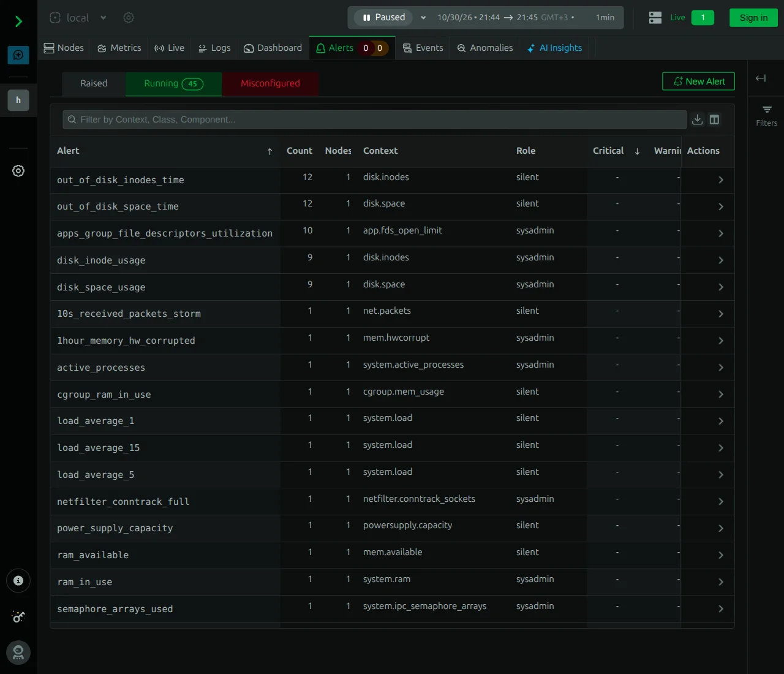This screenshot has height=674, width=784.
Task: Click the info icon in the sidebar
Action: pyautogui.click(x=18, y=581)
